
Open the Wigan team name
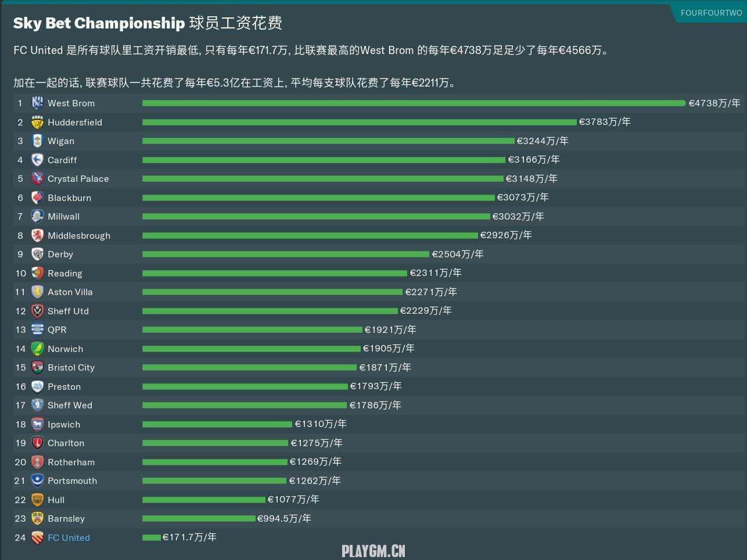[61, 141]
